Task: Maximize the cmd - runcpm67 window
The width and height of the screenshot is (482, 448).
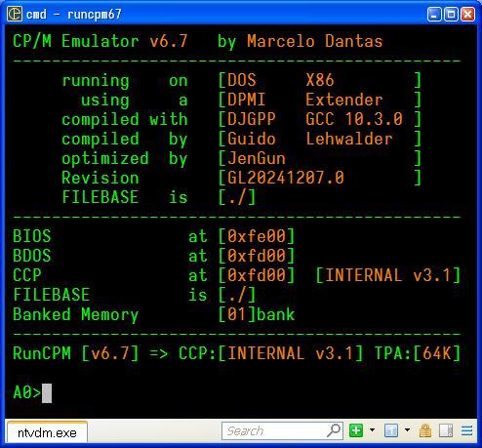Action: [451, 15]
